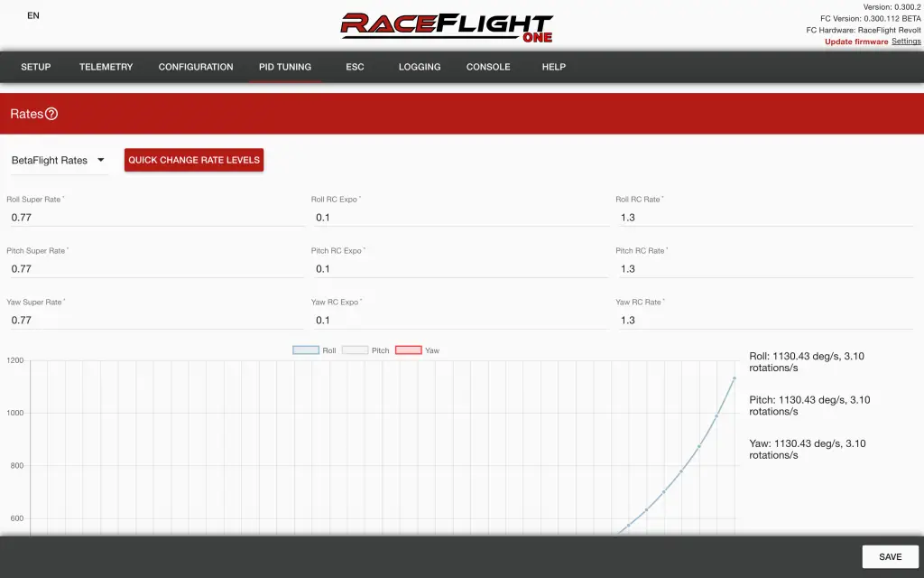Open the BetaFlight Rates dropdown
This screenshot has height=578, width=924.
pyautogui.click(x=59, y=160)
